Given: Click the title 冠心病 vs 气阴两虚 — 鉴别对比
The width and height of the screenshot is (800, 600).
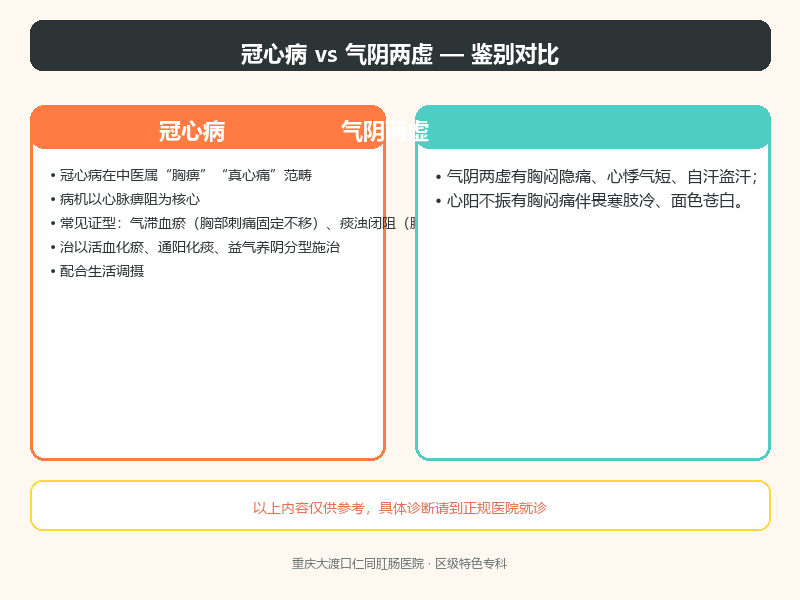Looking at the screenshot, I should click(x=400, y=54).
